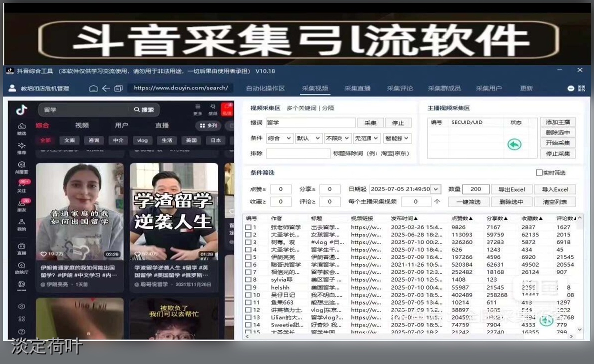Enable the 实时筛选 checkbox
The image size is (594, 364).
pyautogui.click(x=539, y=172)
